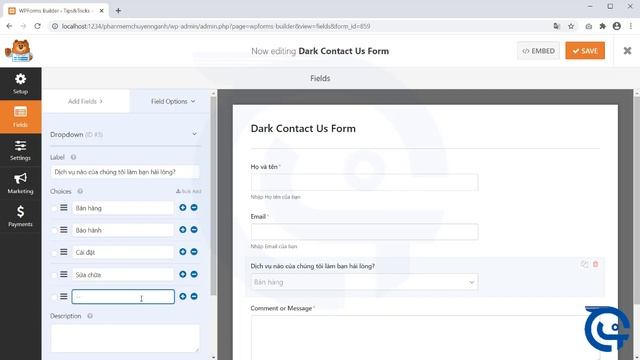The width and height of the screenshot is (640, 360).
Task: Open the Settings section in the sidebar
Action: tap(20, 150)
